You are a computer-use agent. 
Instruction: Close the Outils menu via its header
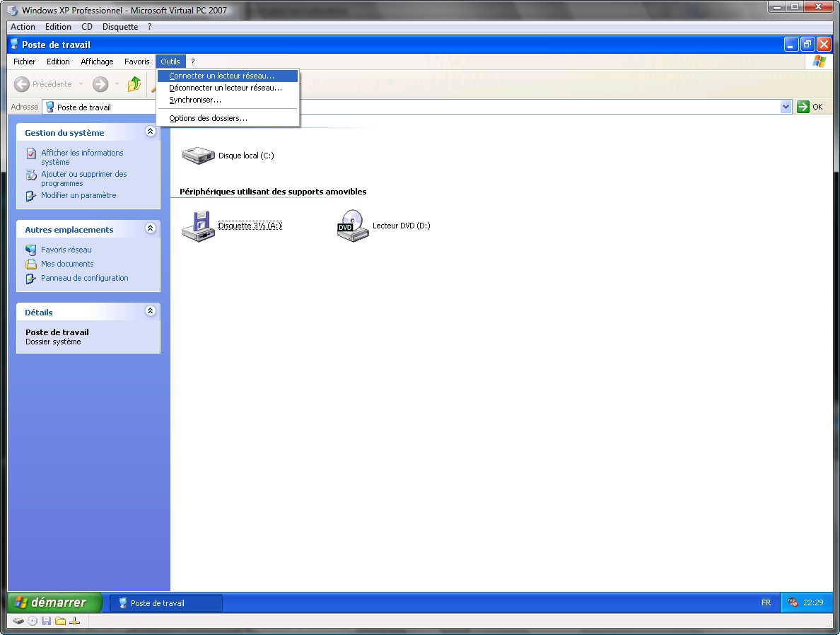coord(170,62)
